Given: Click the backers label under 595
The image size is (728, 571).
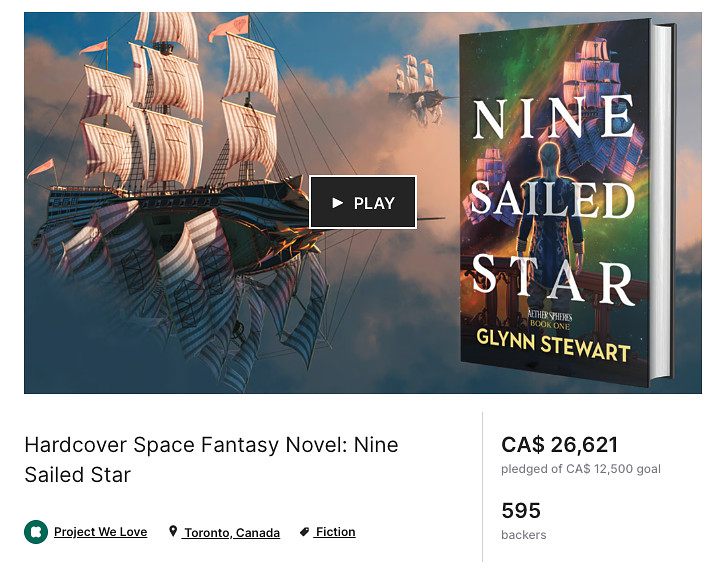Looking at the screenshot, I should (x=524, y=535).
